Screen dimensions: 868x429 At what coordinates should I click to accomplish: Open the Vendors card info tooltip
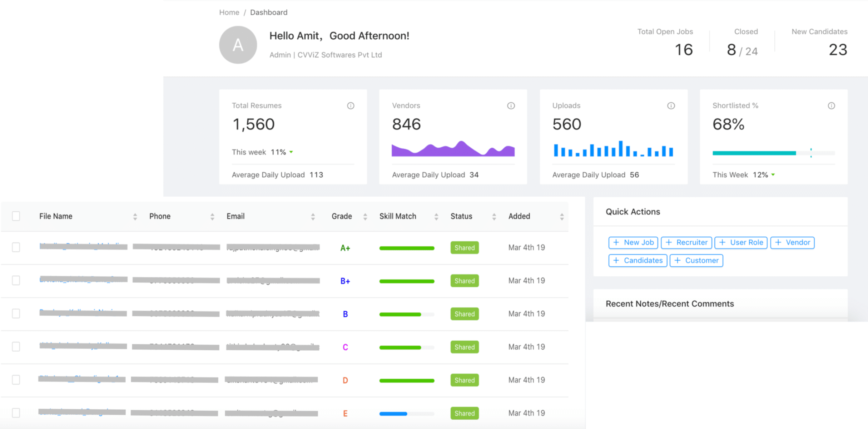(x=511, y=105)
